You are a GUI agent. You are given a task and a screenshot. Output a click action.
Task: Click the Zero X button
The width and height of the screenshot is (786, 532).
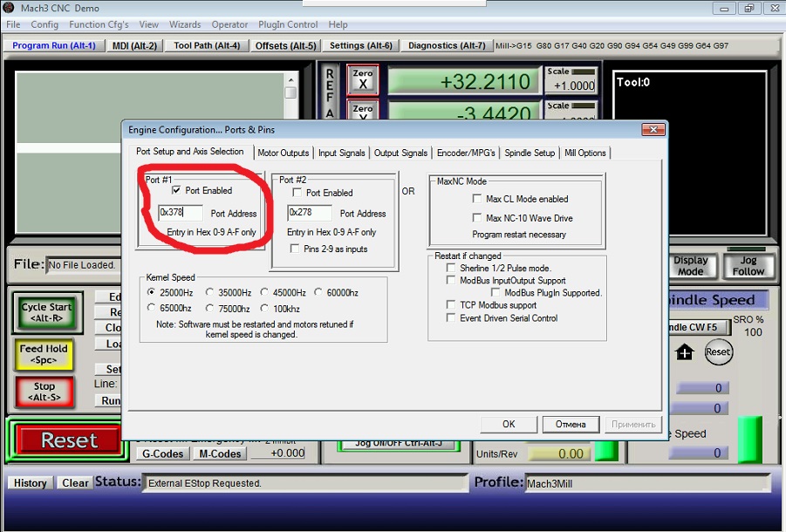362,79
